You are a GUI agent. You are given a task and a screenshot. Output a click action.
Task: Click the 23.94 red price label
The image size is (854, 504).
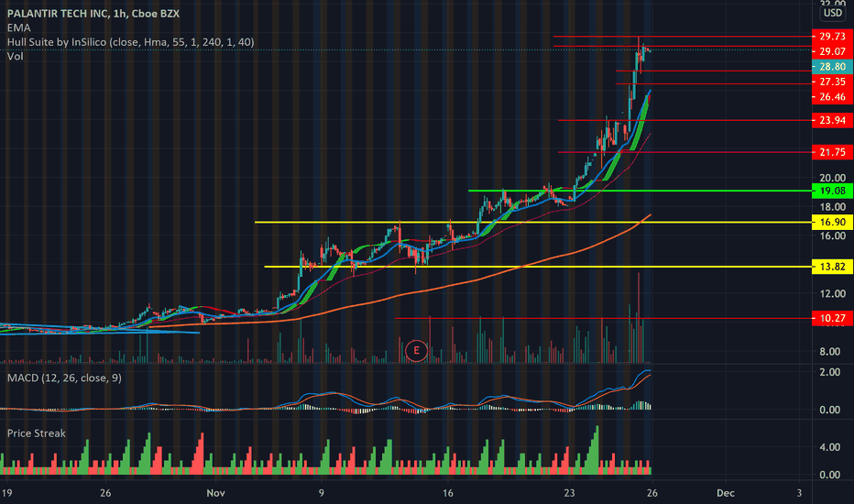coord(832,120)
